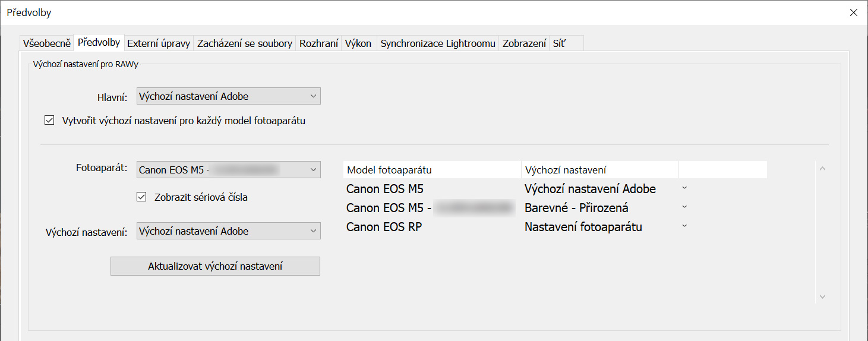The image size is (868, 341).
Task: Open the Rozhraní tab
Action: [319, 43]
